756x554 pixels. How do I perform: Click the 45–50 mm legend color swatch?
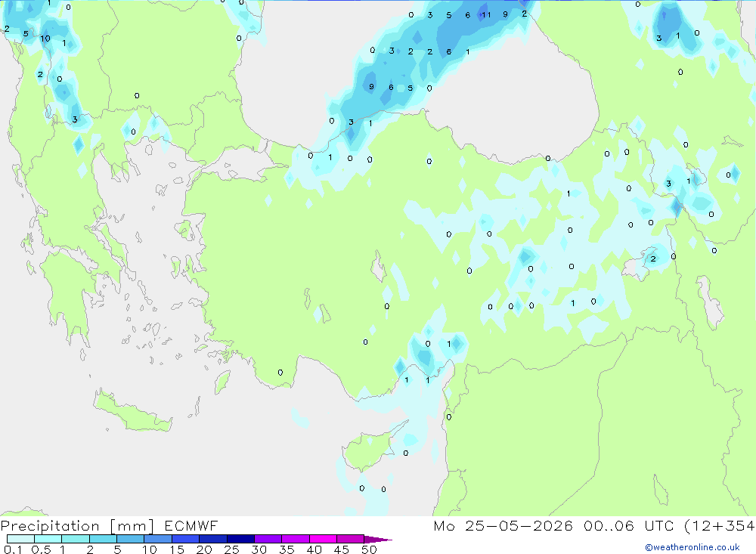coord(350,539)
